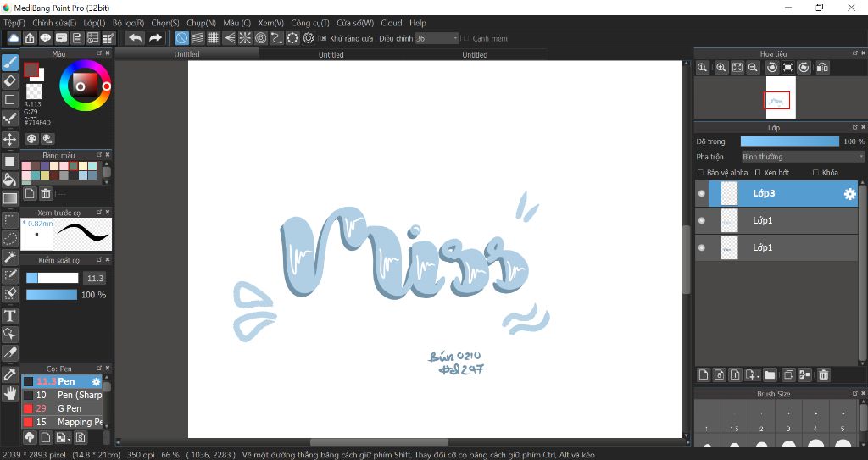Toggle the Khử răng cưa checkbox
868x460 pixels.
(324, 39)
